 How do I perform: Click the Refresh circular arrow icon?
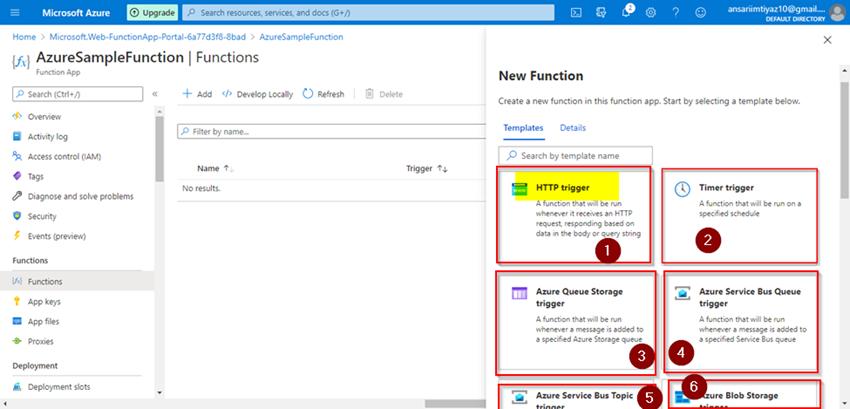pyautogui.click(x=308, y=94)
